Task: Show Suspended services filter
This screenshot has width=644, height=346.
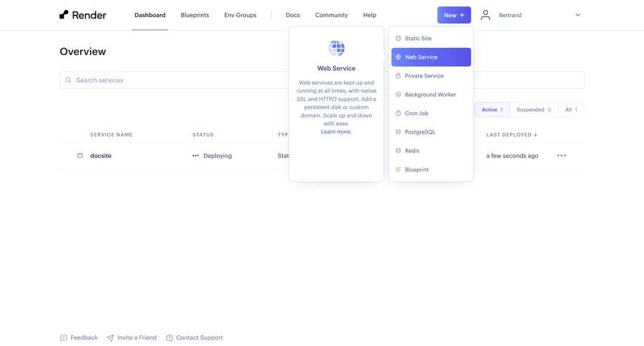Action: [534, 109]
